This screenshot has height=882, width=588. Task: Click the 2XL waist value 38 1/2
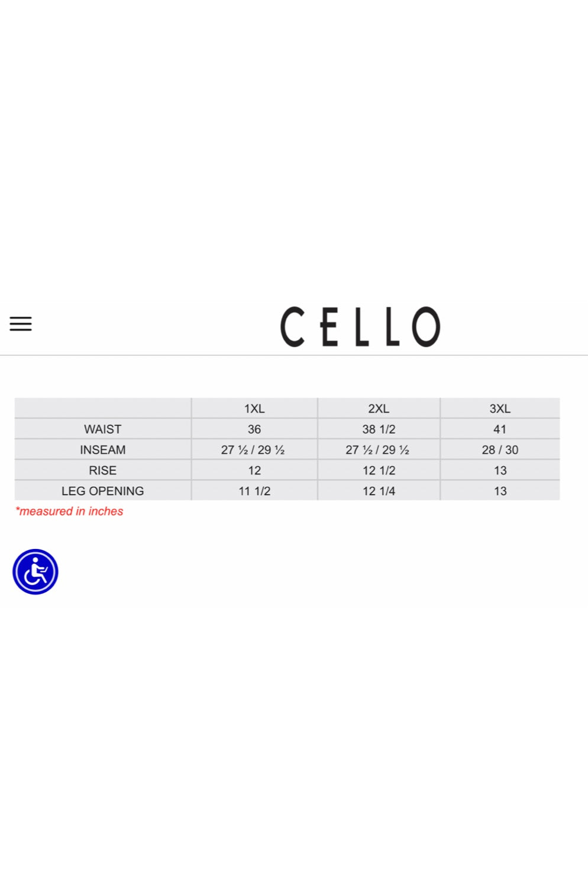[379, 429]
